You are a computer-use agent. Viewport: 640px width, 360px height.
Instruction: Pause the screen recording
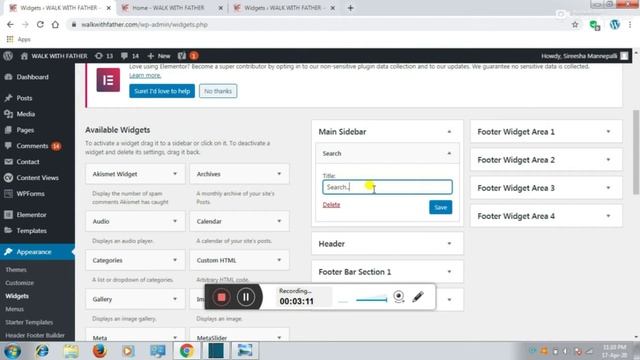[246, 297]
